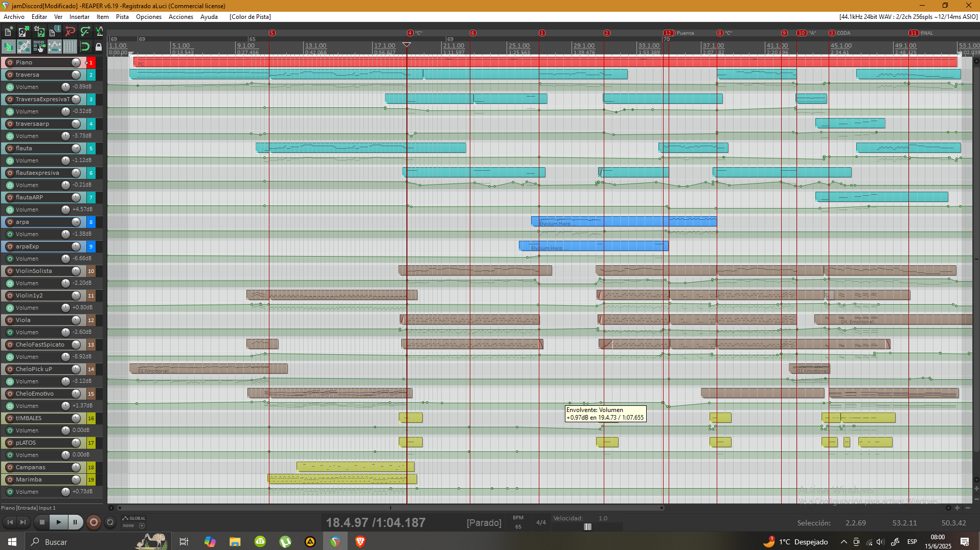Toggle auto-crossfade toolbar icon
This screenshot has width=980, height=550.
(8, 47)
